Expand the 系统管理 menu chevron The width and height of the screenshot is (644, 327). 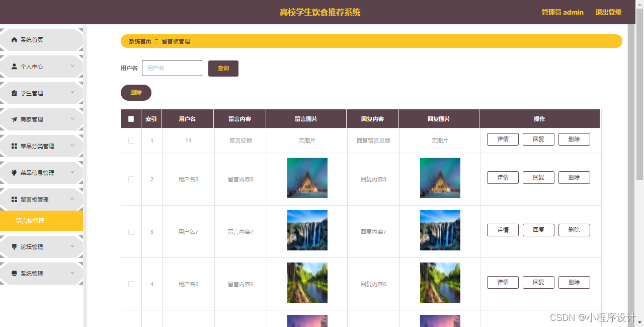72,273
